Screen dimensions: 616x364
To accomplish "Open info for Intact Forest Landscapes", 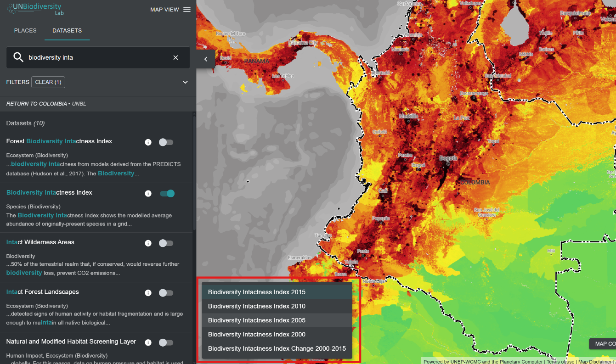I will [x=148, y=293].
